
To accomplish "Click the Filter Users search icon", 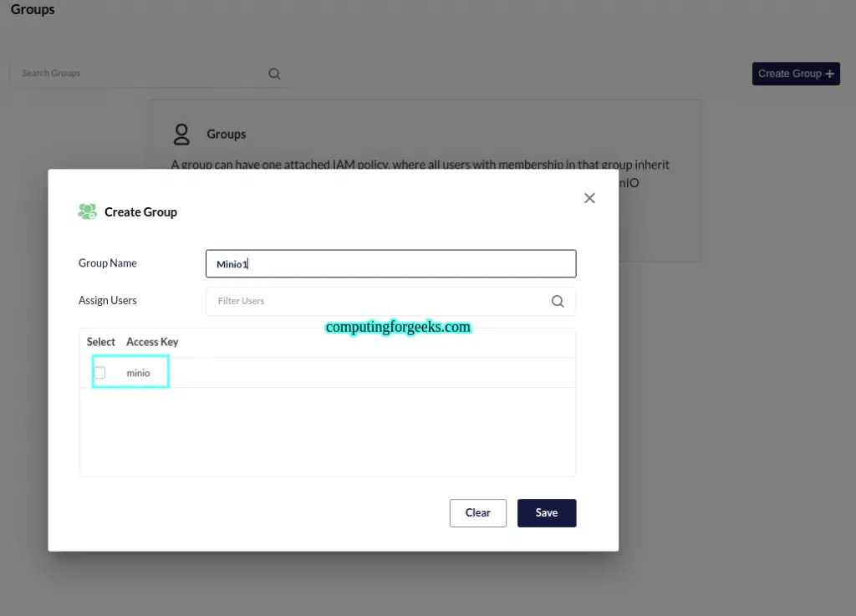I will point(558,301).
